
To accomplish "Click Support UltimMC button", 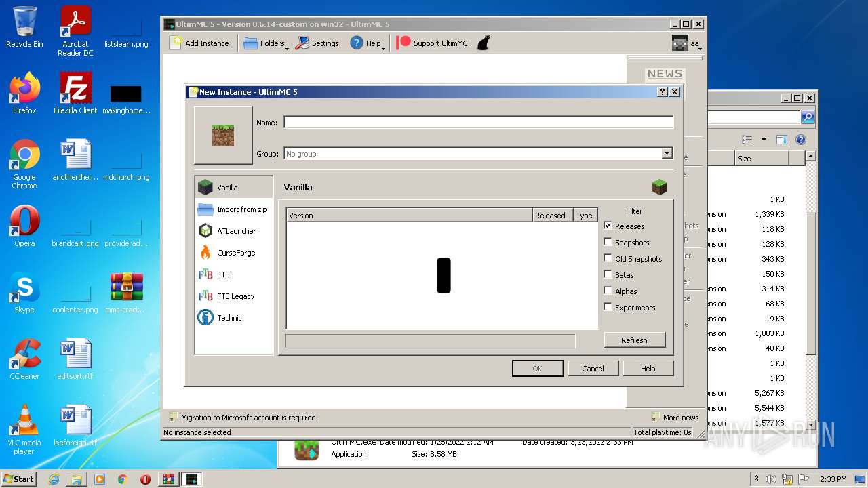I will [432, 43].
